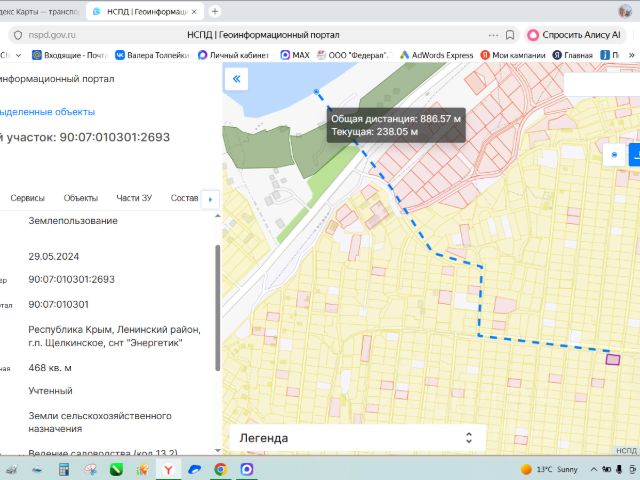This screenshot has height=480, width=640.
Task: Open the Calculator taskbar icon
Action: pos(64,469)
